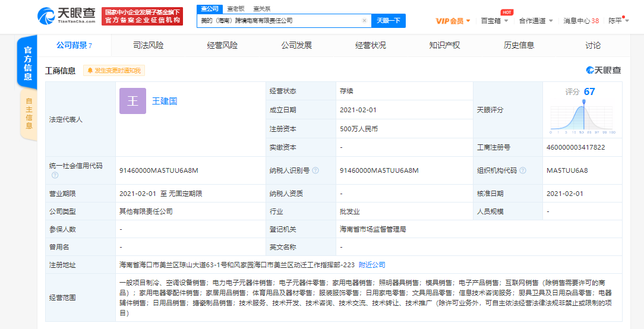Expand the 合作通道 dropdown

click(535, 21)
